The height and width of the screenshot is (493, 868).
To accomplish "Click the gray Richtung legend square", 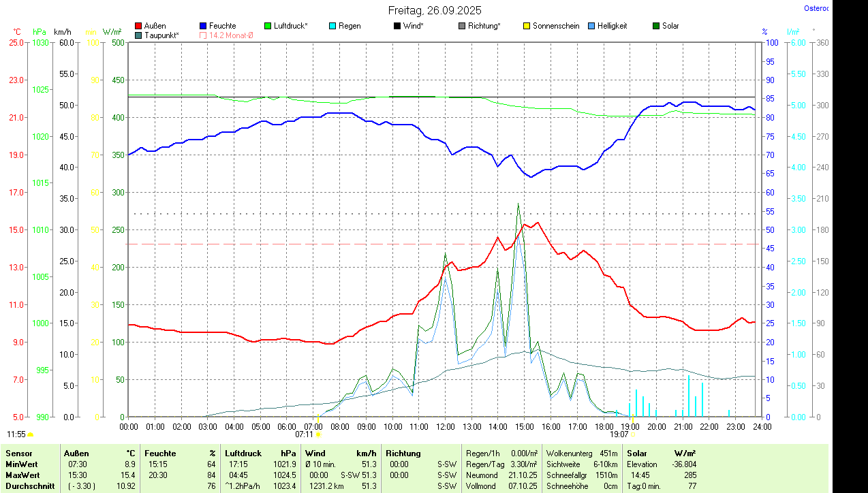I will (462, 26).
